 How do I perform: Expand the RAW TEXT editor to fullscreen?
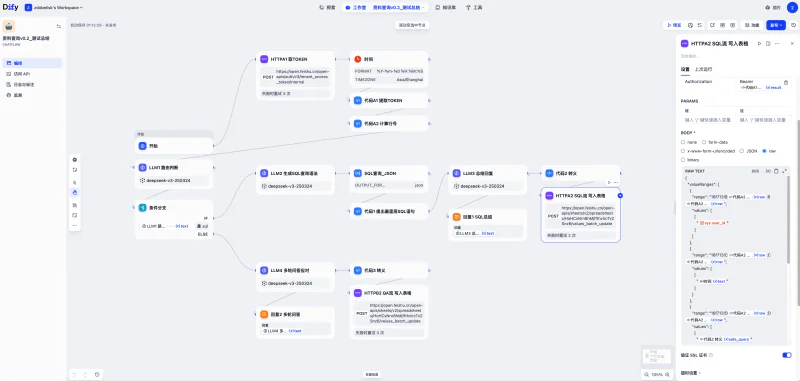click(784, 171)
